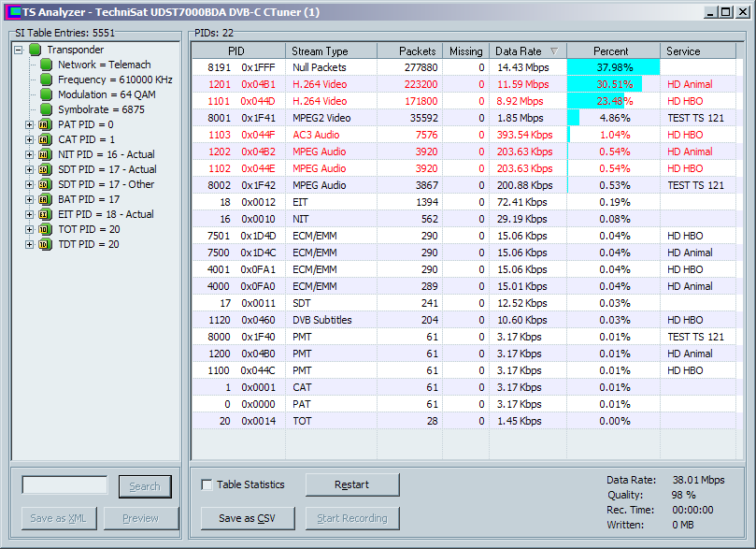756x549 pixels.
Task: Click the green icon beside Frequency = 610000 KHz
Action: tap(47, 79)
